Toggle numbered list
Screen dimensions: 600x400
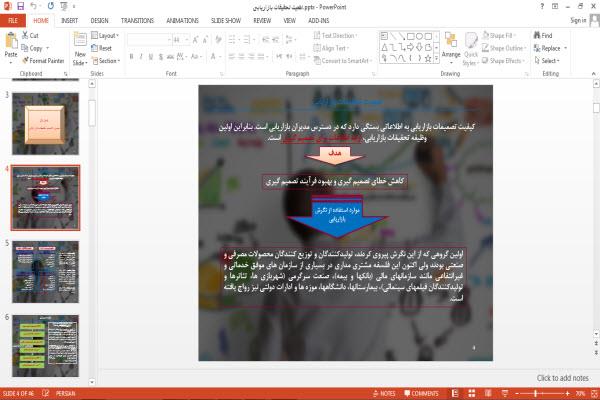(x=248, y=39)
